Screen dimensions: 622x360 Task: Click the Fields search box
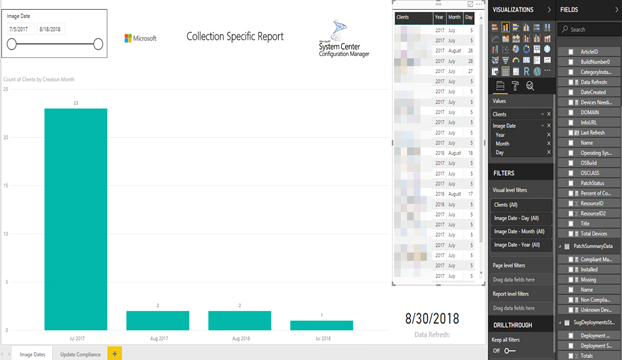coord(589,29)
